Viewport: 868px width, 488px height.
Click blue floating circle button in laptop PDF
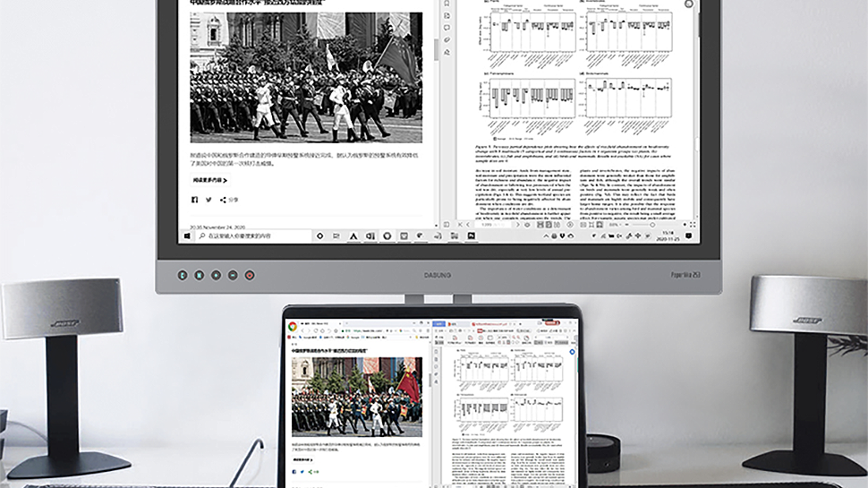point(572,352)
